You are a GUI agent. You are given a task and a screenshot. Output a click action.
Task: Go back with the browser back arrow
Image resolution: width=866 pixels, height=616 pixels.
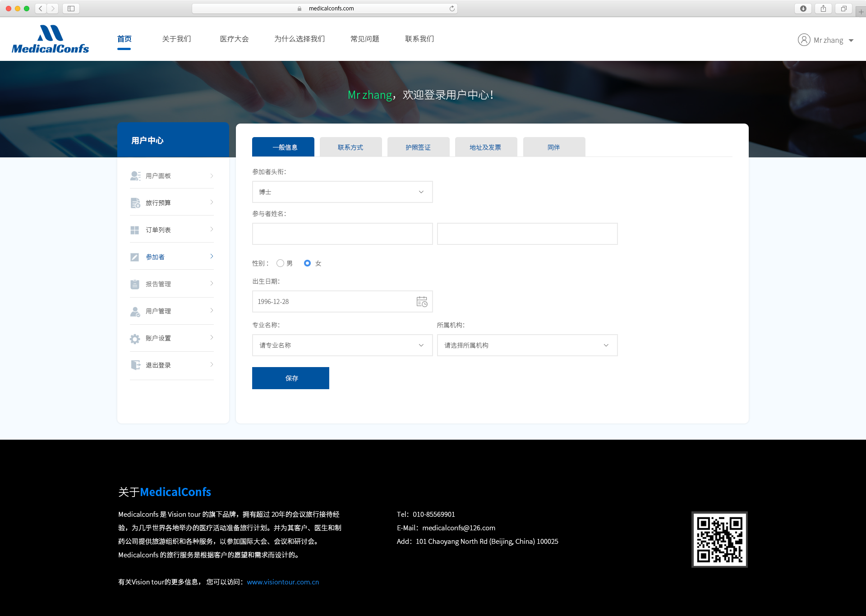coord(41,8)
